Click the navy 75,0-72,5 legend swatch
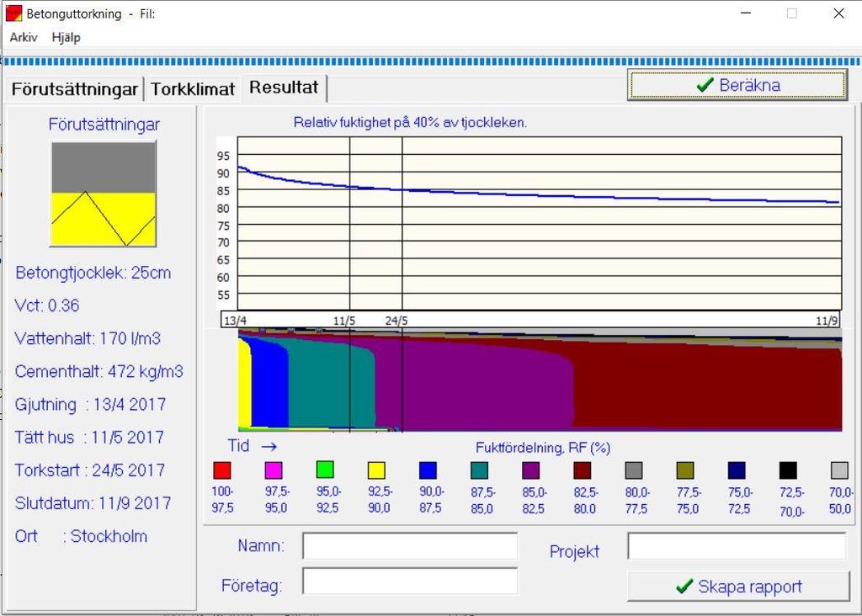The height and width of the screenshot is (616, 862). pyautogui.click(x=737, y=470)
